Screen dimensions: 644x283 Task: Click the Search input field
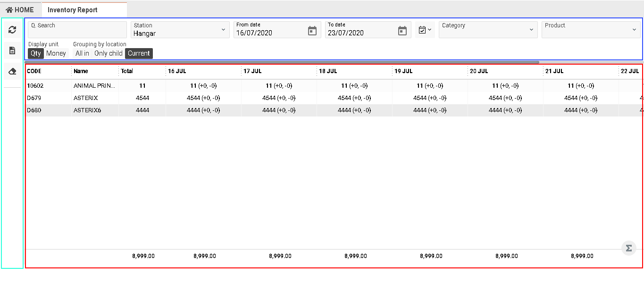point(78,30)
